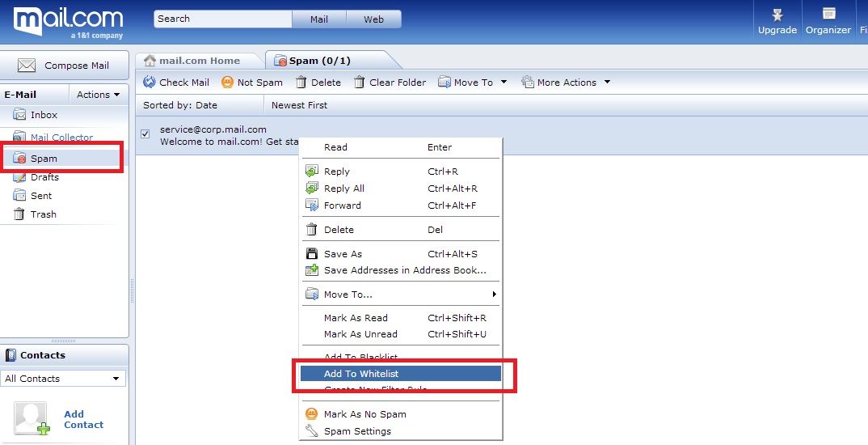Toggle the Newest First sort order
The width and height of the screenshot is (868, 445).
click(300, 105)
